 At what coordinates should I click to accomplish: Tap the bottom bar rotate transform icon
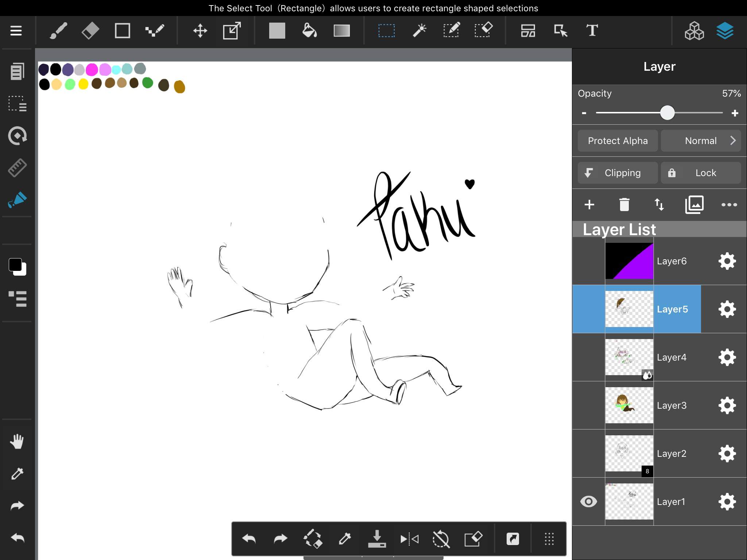[x=313, y=539]
